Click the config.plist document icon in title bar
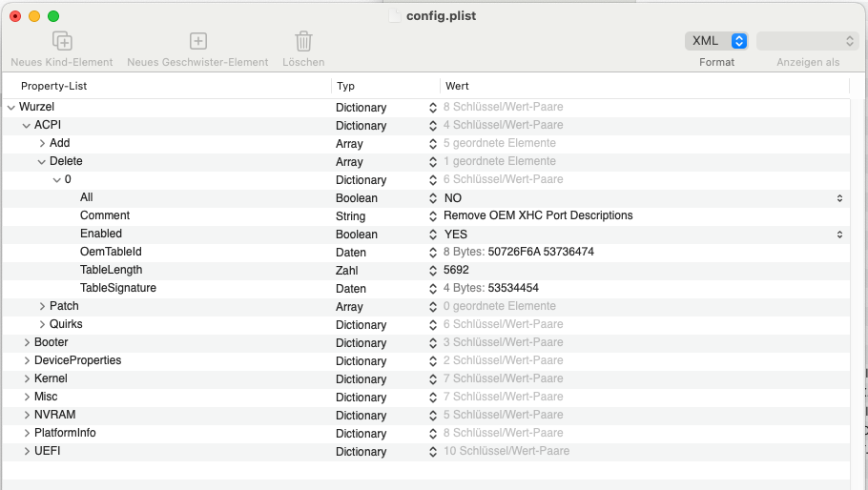Viewport: 868px width, 490px height. 396,16
